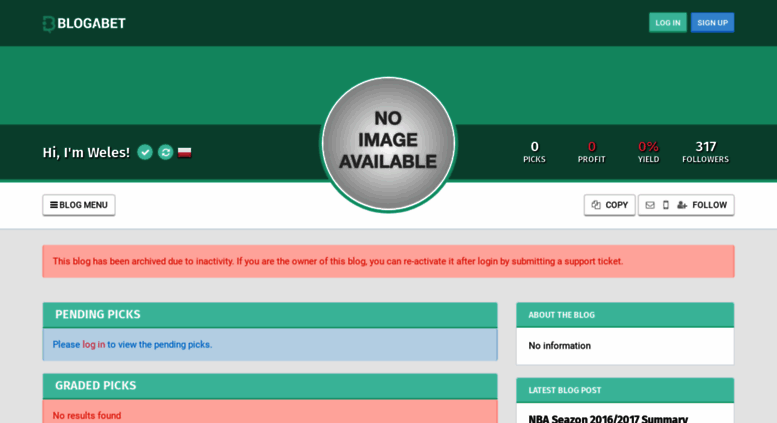Click the 0% Yield statistic
Image resolution: width=777 pixels, height=423 pixels.
coord(648,152)
